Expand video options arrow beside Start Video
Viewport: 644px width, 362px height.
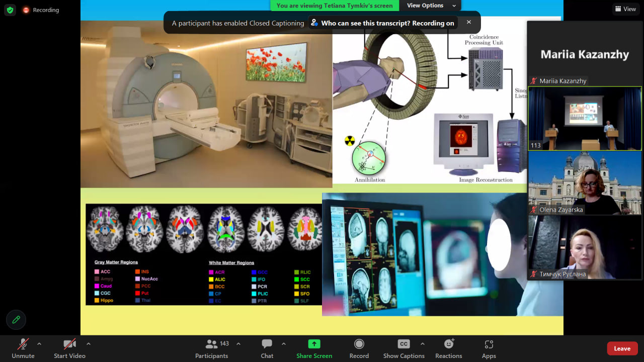89,344
